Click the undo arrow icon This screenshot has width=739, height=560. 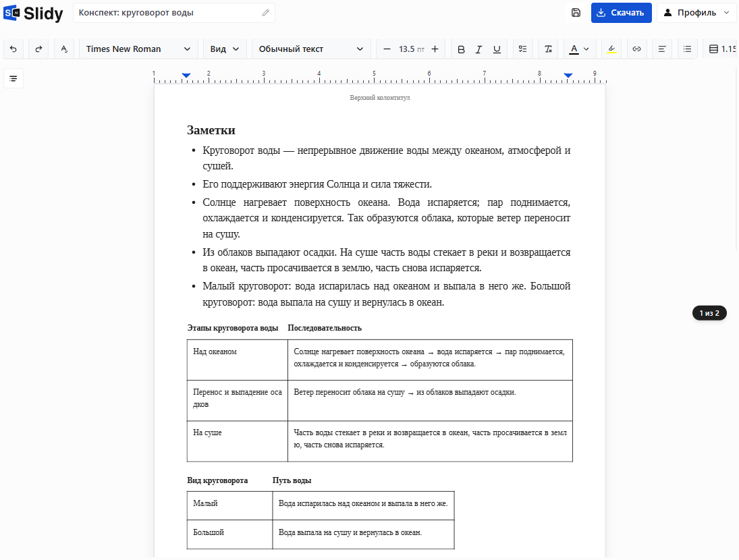click(13, 49)
